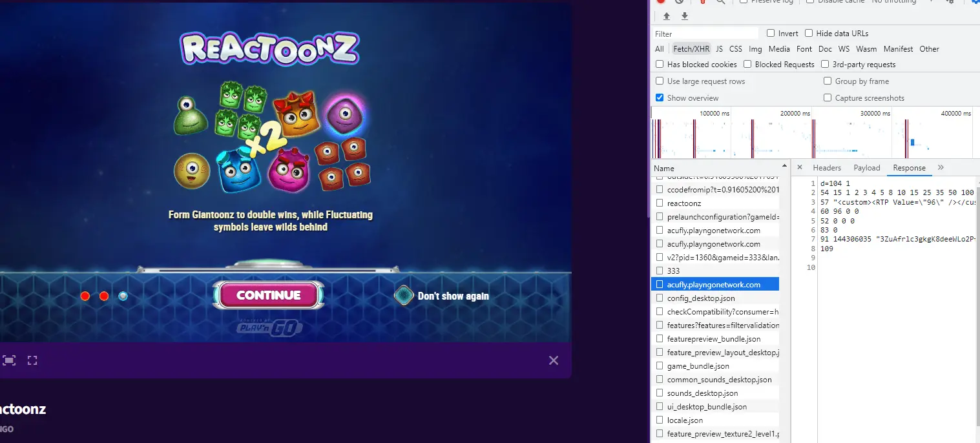This screenshot has width=980, height=443.
Task: Switch to the Payload tab
Action: pos(867,167)
